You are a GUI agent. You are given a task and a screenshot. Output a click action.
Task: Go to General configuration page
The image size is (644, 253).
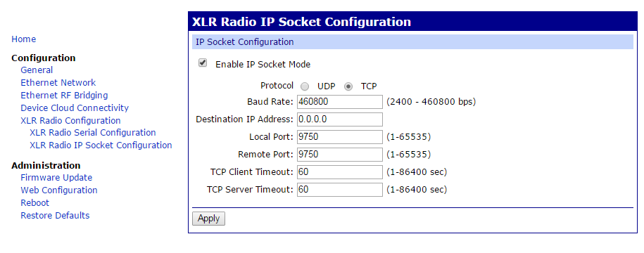tap(37, 70)
